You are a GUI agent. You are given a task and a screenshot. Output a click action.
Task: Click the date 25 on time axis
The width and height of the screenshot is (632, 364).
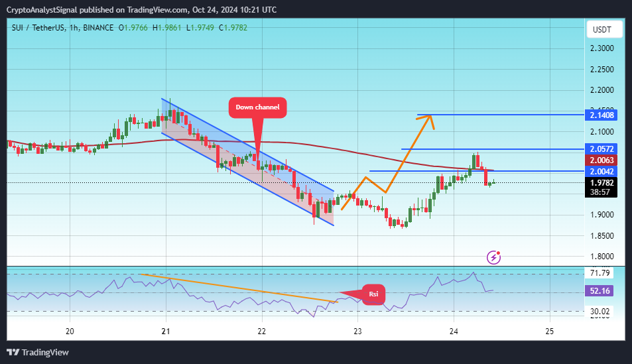point(549,332)
